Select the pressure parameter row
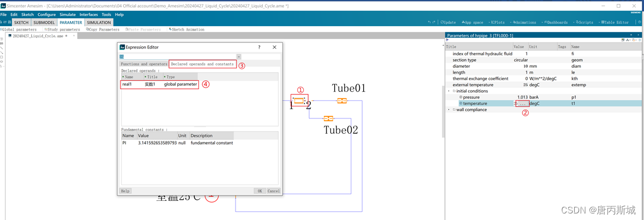Screen dimensions: 644x220 pyautogui.click(x=542, y=97)
